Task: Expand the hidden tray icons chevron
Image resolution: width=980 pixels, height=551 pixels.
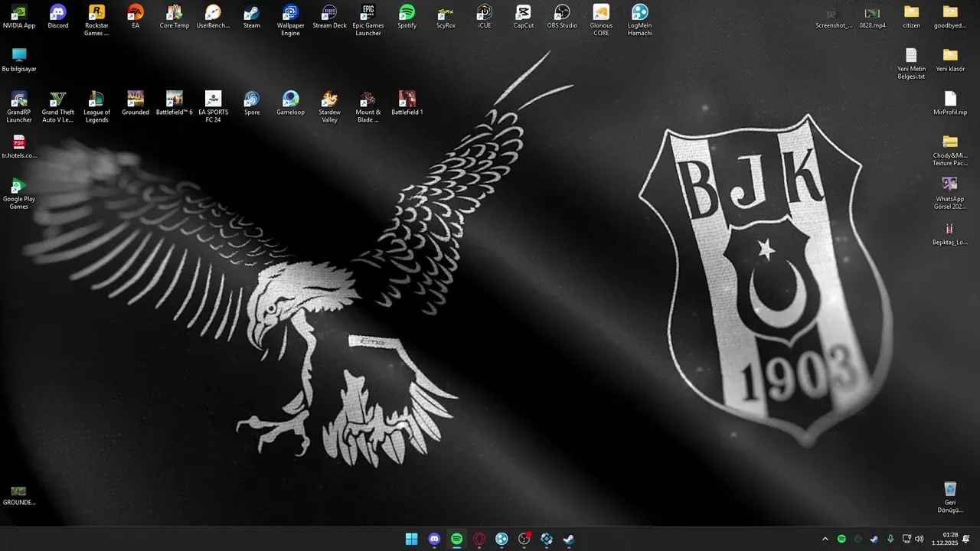Action: coord(825,539)
